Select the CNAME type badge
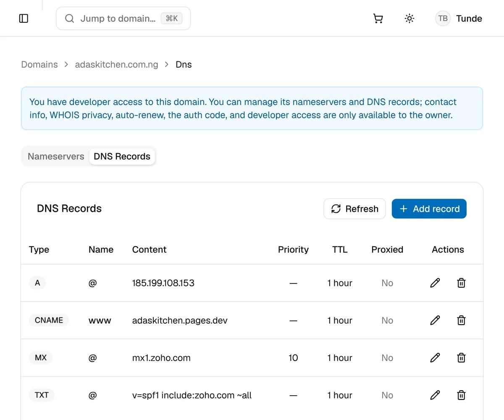The height and width of the screenshot is (420, 504). tap(49, 320)
